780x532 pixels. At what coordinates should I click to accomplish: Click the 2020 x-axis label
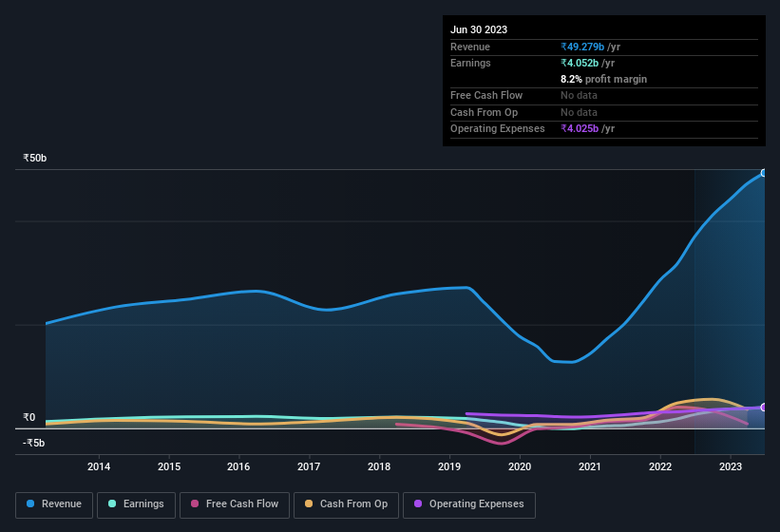click(520, 466)
